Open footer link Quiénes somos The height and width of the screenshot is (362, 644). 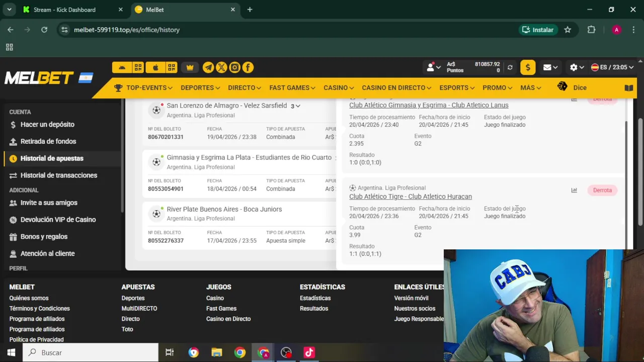coord(29,298)
